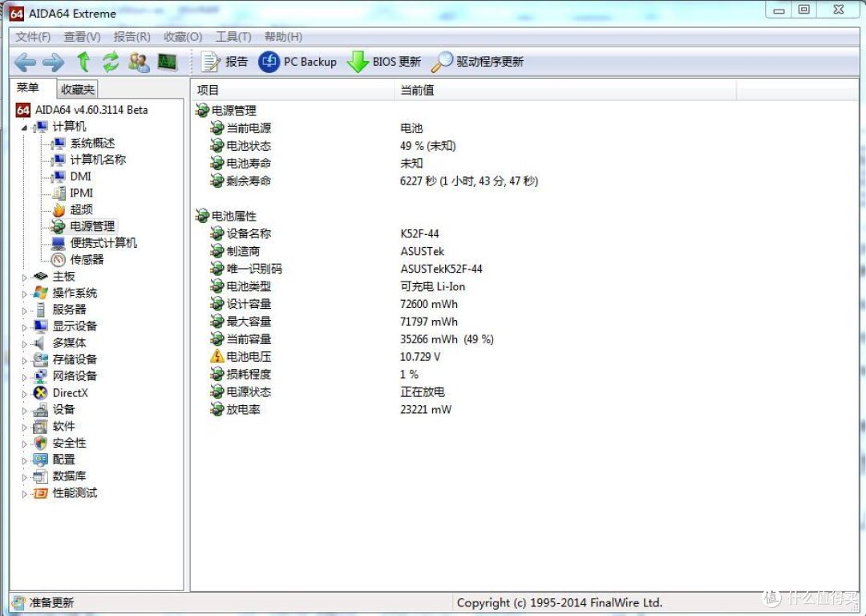
Task: Click 准备更新 in the status bar
Action: pos(51,602)
